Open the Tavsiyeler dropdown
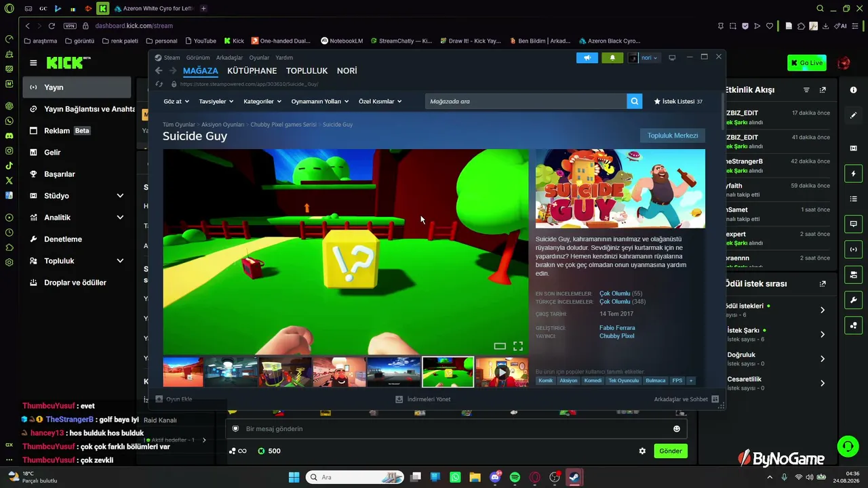 (216, 102)
